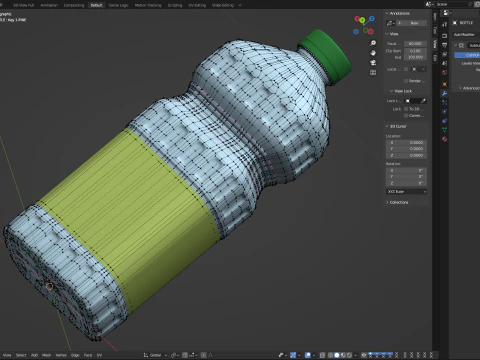Switch to the Scripting workspace tab

[175, 5]
